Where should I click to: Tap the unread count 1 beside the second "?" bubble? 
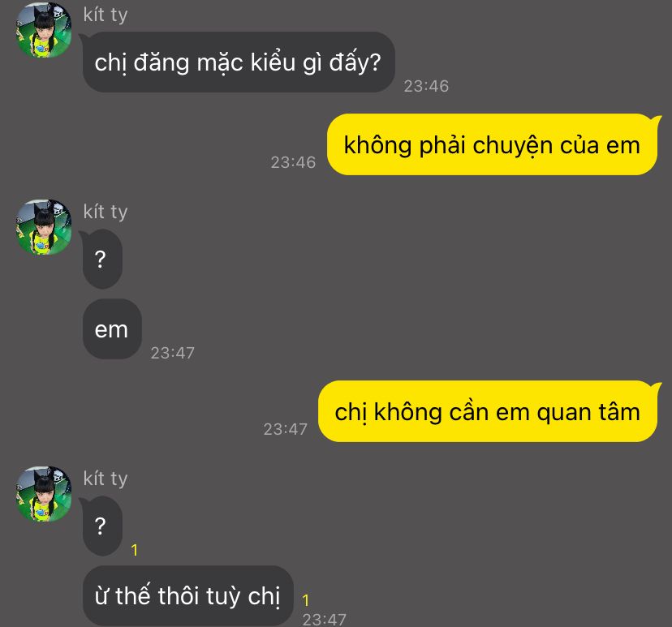[x=135, y=550]
